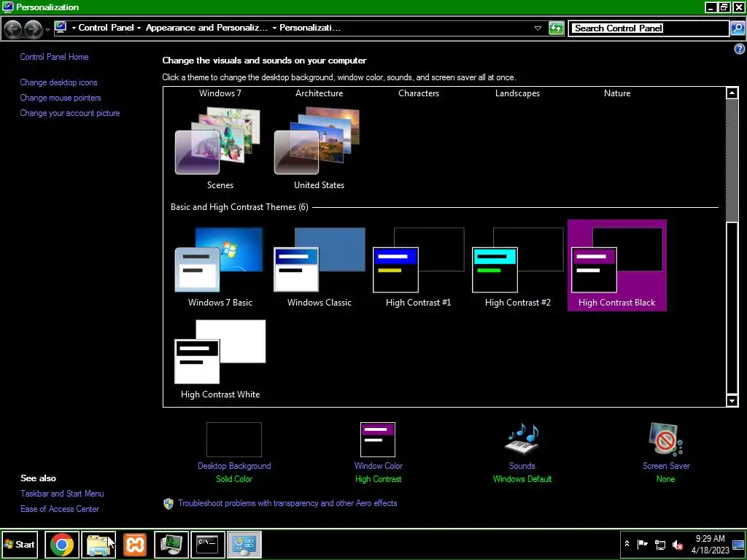Click the muted volume tray icon
This screenshot has height=560, width=747.
tap(678, 544)
